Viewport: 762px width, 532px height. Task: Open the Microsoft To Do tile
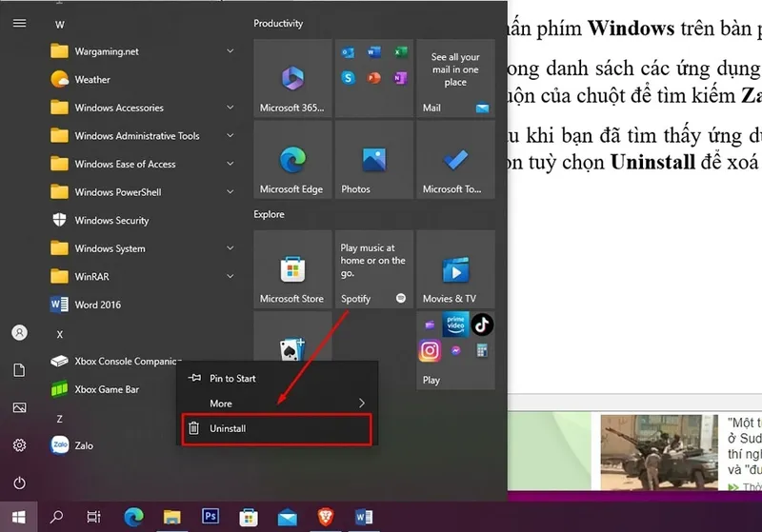point(455,160)
